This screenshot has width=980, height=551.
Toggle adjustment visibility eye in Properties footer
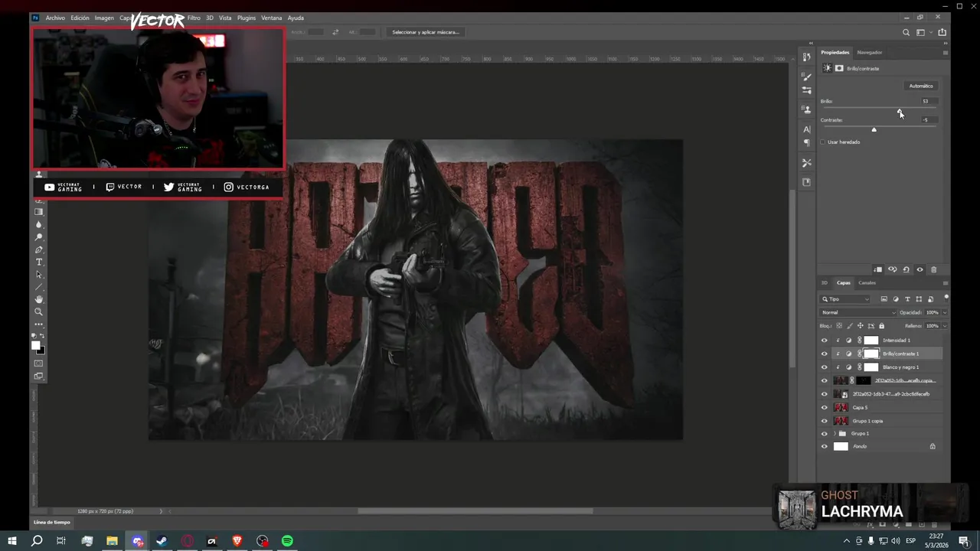tap(920, 269)
